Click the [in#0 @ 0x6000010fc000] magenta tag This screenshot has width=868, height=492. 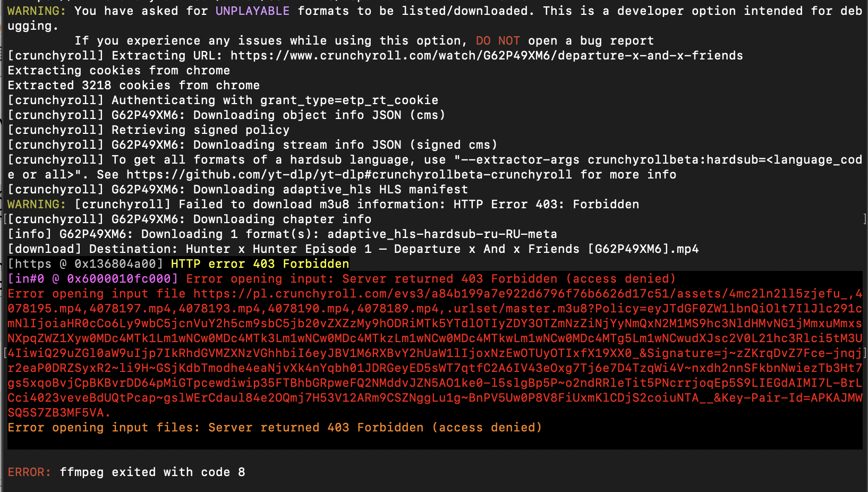tap(93, 278)
